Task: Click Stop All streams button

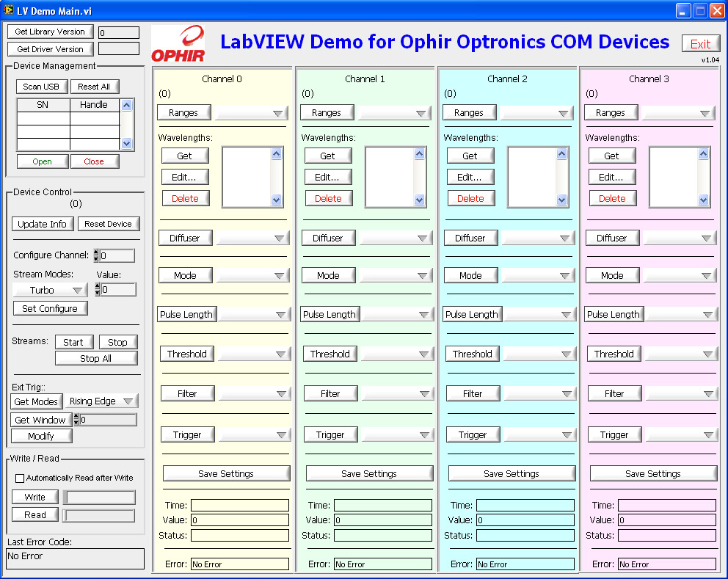Action: (x=96, y=358)
